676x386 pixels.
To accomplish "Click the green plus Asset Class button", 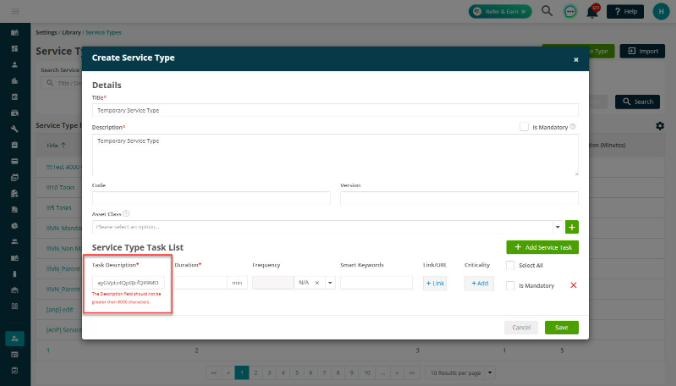I will click(572, 227).
